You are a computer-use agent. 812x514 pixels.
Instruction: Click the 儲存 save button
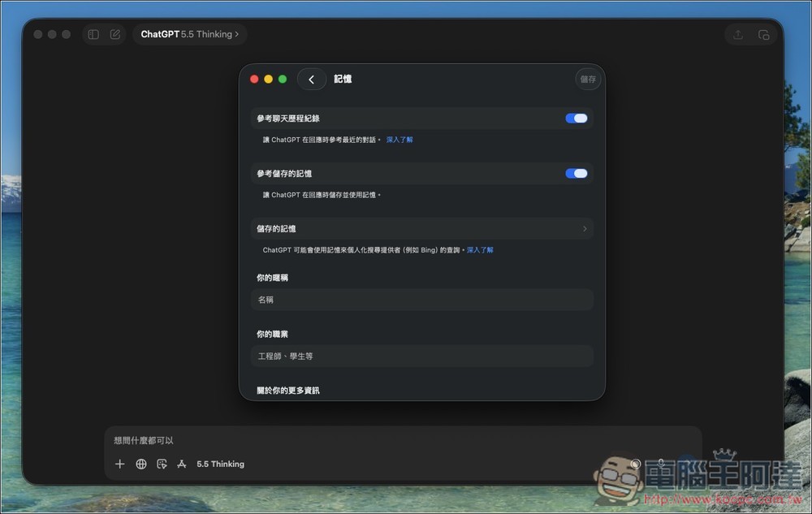588,80
